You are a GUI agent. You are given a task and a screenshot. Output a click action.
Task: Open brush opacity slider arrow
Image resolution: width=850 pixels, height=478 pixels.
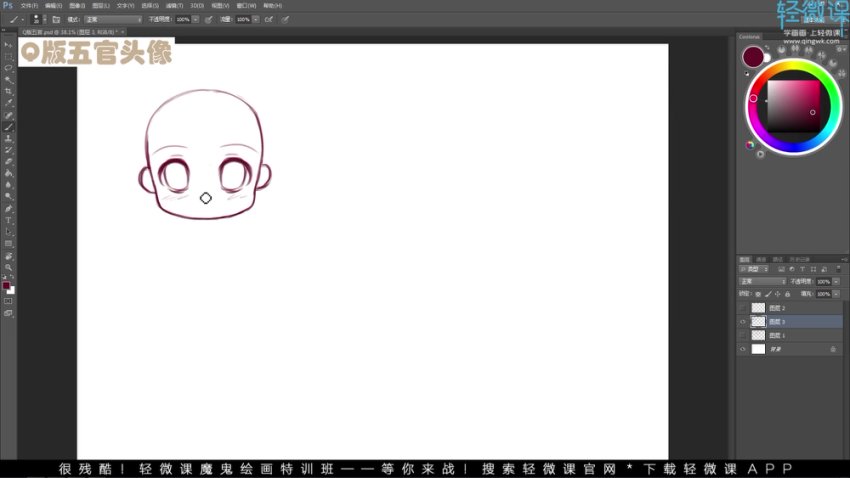pos(195,20)
